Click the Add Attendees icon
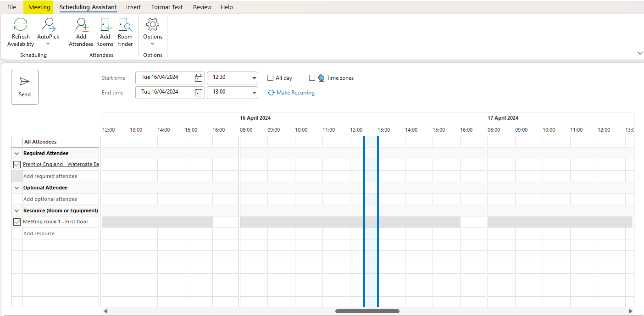 tap(81, 25)
